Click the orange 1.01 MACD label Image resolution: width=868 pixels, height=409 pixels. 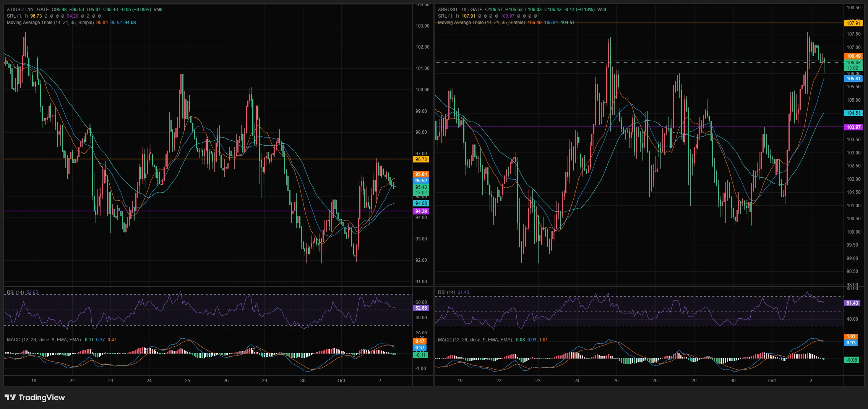pos(851,337)
